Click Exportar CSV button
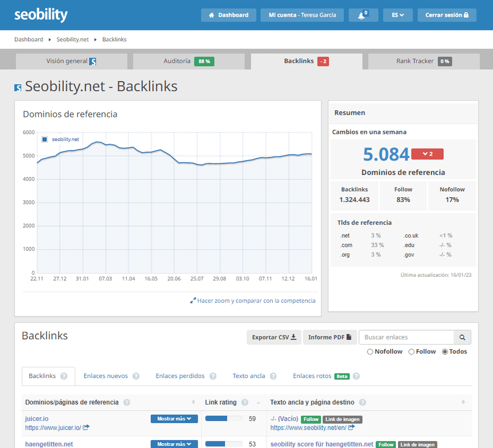The height and width of the screenshot is (448, 493). (274, 337)
